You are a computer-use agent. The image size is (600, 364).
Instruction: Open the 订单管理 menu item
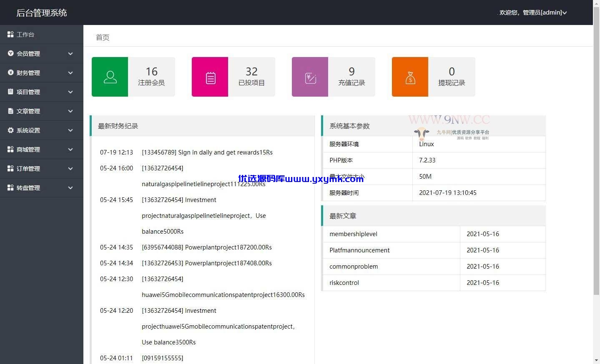42,169
